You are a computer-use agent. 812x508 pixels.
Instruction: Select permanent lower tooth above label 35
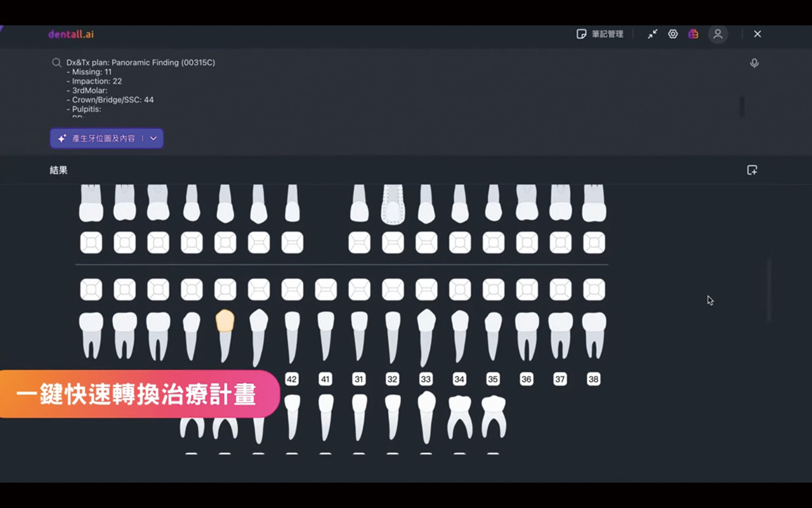pos(493,337)
